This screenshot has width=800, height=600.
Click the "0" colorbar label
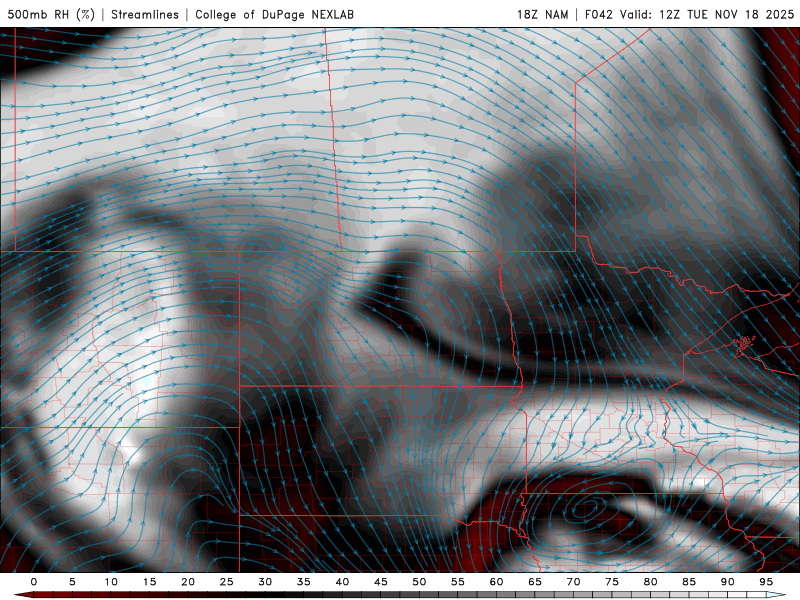pos(34,582)
